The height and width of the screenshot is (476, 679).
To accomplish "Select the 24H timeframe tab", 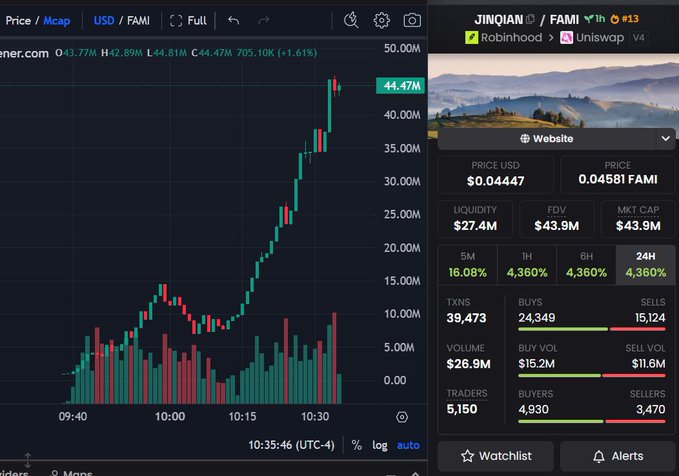I will coord(645,265).
